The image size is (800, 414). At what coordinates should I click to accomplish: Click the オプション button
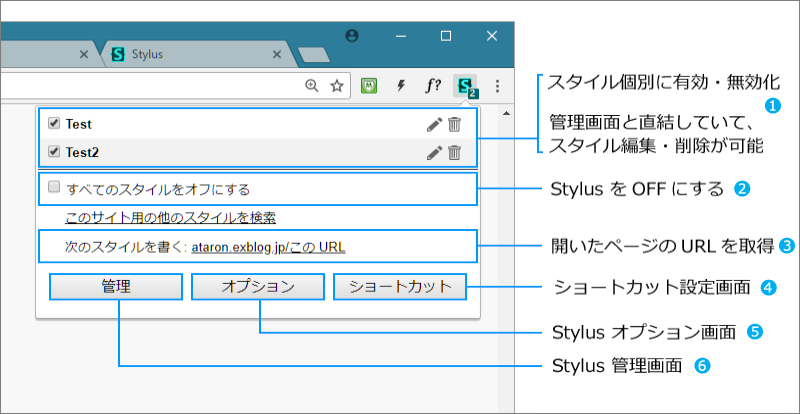[258, 286]
